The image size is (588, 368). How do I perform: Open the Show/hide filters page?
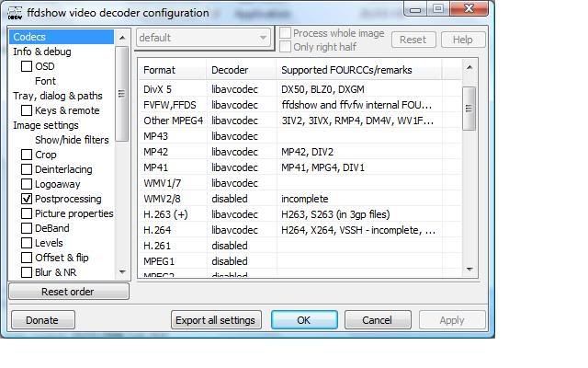72,140
